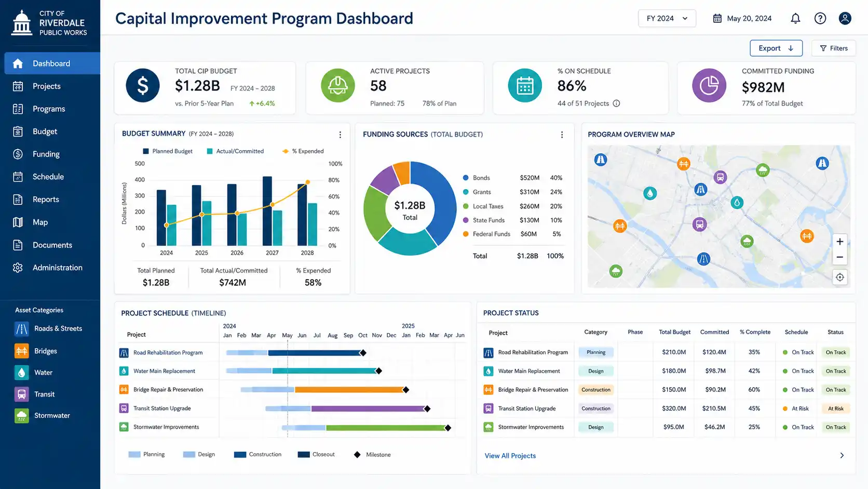Click the Closeout legend swatch in timeline
The width and height of the screenshot is (868, 489).
[304, 455]
